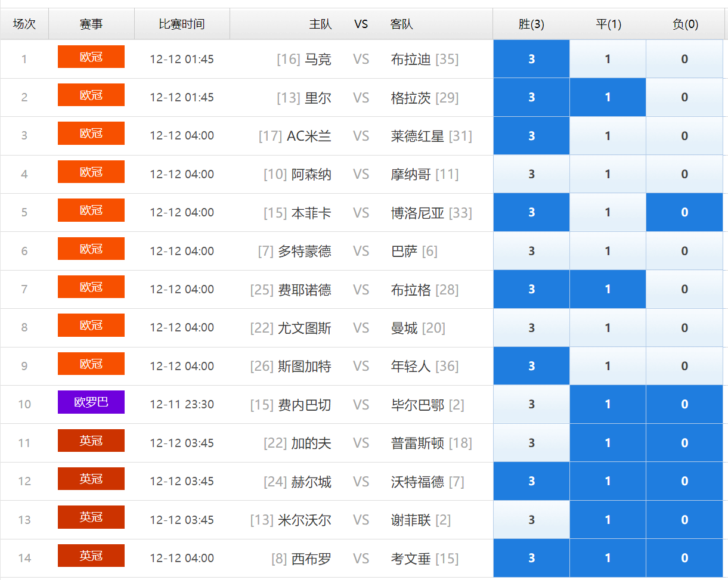The height and width of the screenshot is (580, 728).
Task: Select draw (1) for 斯图加特 vs 年轻人
Action: tap(608, 366)
